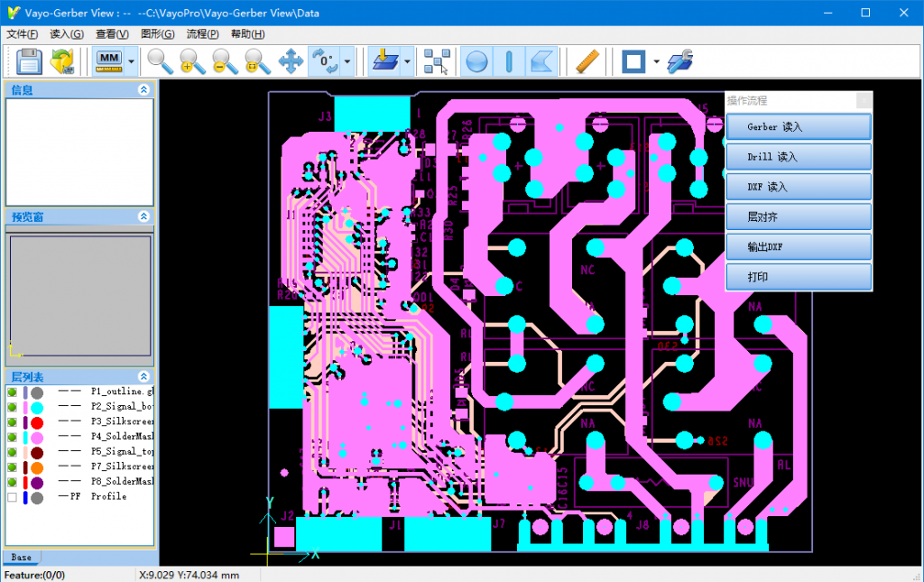The image size is (924, 582).
Task: Click the 打印 button
Action: pos(799,277)
